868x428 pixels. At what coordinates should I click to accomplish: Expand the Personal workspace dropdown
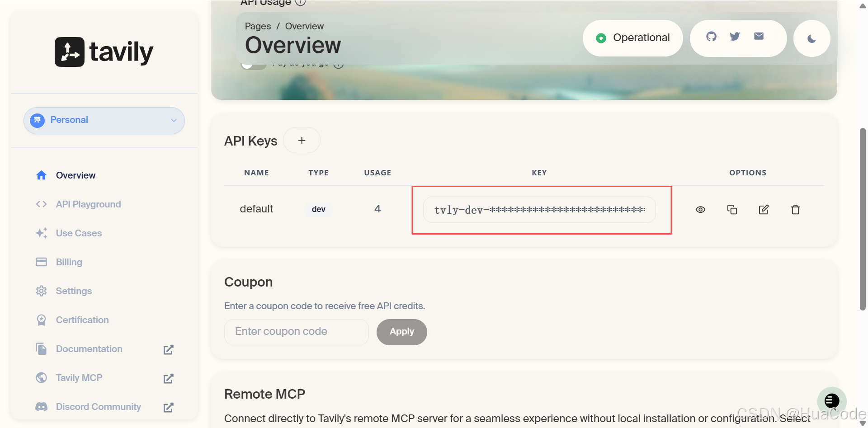tap(104, 121)
